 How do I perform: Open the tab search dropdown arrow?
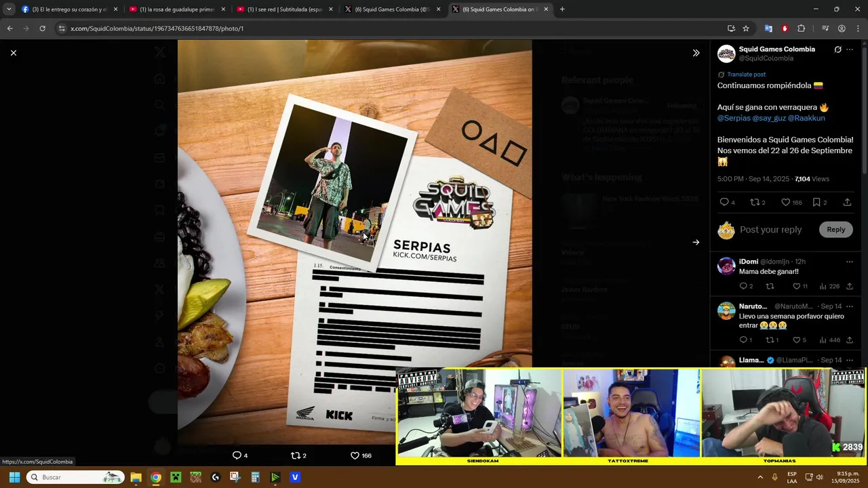tap(8, 9)
